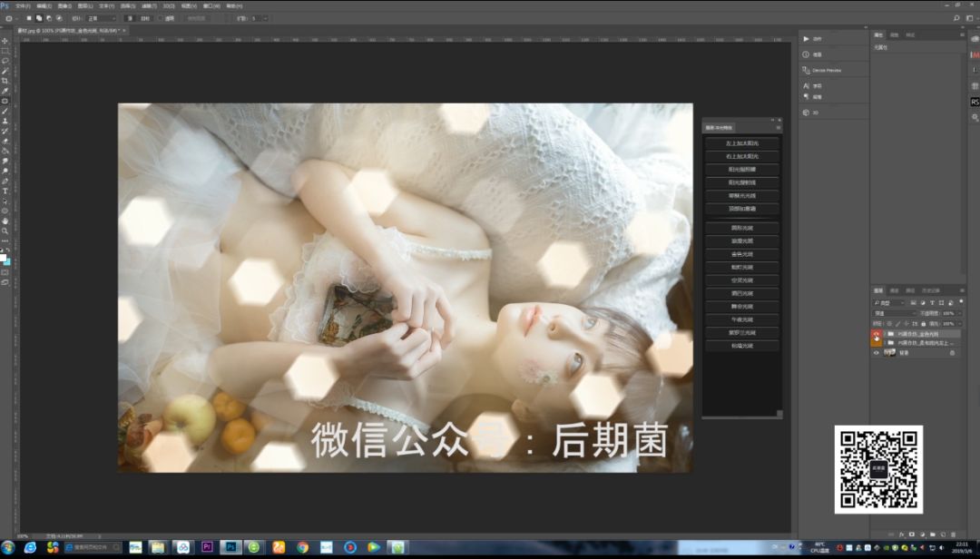The width and height of the screenshot is (980, 559).
Task: Select the Eraser tool
Action: pyautogui.click(x=5, y=141)
